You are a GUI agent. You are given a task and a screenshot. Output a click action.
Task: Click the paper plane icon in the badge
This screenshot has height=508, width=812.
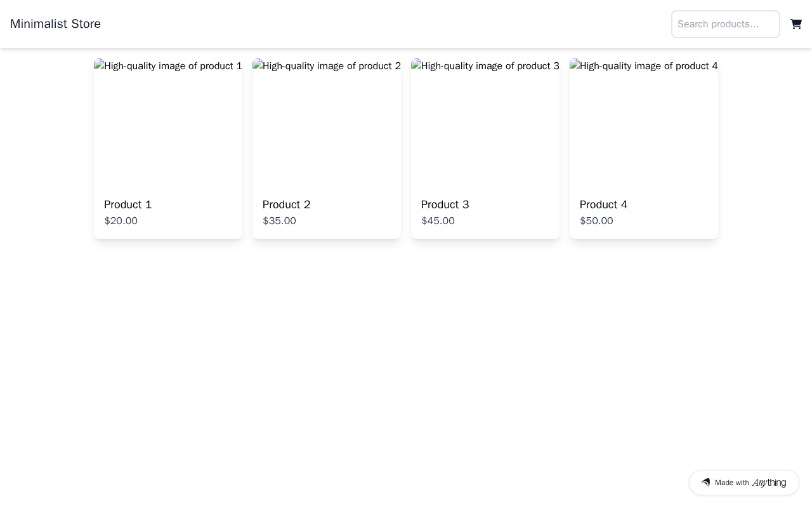pyautogui.click(x=705, y=483)
